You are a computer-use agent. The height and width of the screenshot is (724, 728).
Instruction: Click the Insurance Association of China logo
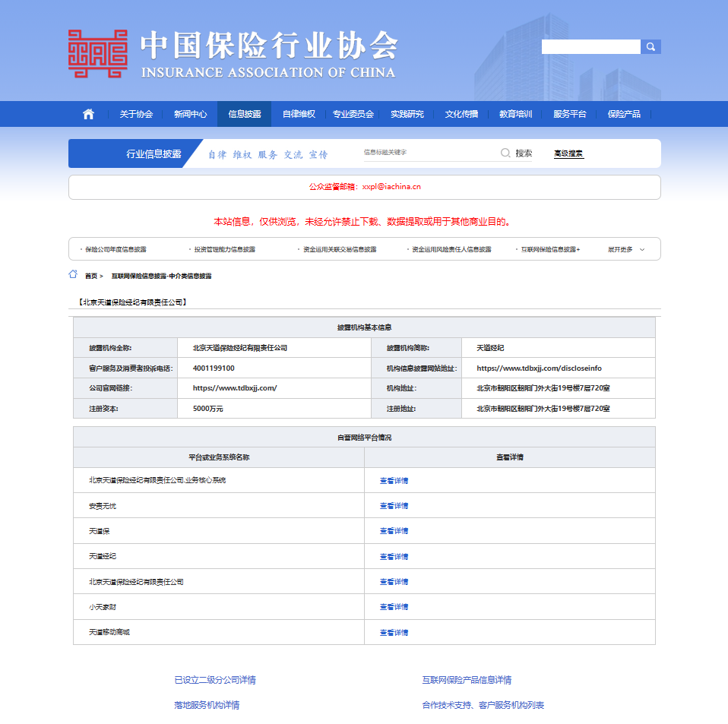(97, 53)
